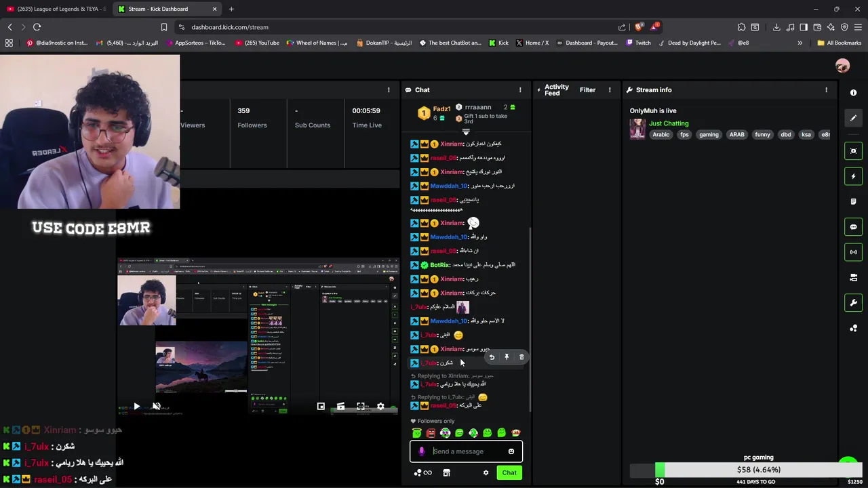Image resolution: width=868 pixels, height=488 pixels.
Task: Open the Brave VPN shield icon
Action: click(844, 27)
